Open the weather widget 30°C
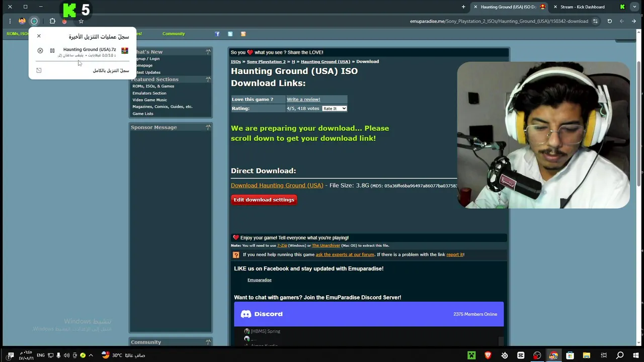 click(x=123, y=355)
